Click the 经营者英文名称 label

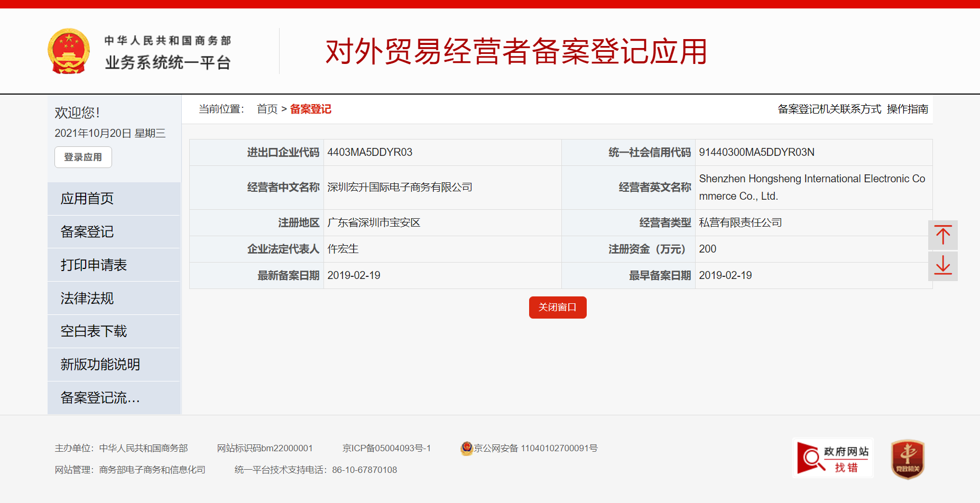pos(655,187)
